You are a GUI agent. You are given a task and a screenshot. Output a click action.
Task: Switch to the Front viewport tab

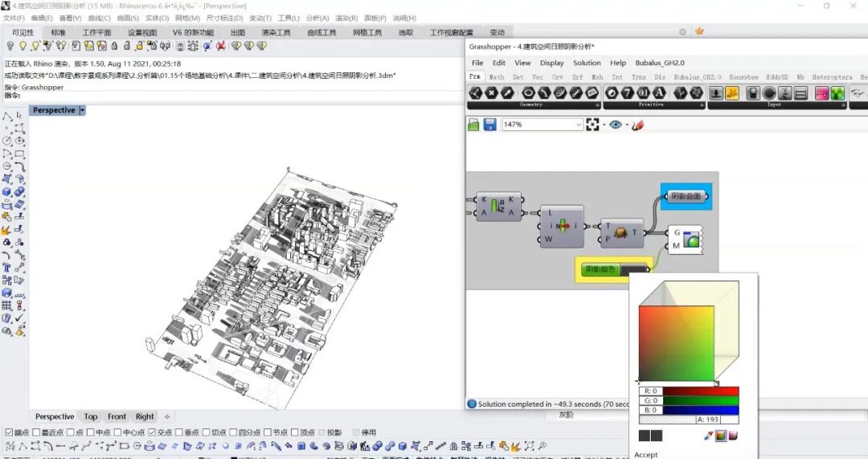tap(117, 417)
